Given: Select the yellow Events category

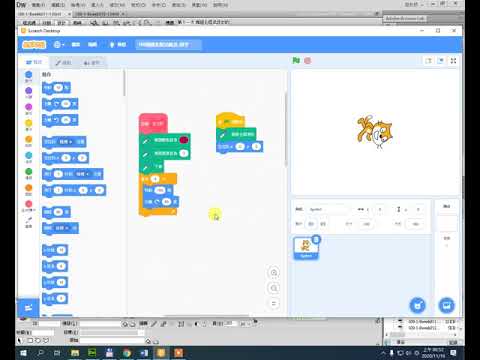Looking at the screenshot, I should click(x=29, y=125).
